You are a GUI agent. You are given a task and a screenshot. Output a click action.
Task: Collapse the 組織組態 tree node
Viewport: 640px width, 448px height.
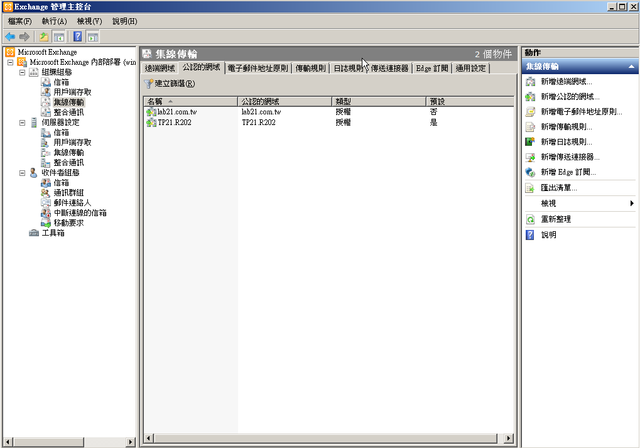coord(22,72)
